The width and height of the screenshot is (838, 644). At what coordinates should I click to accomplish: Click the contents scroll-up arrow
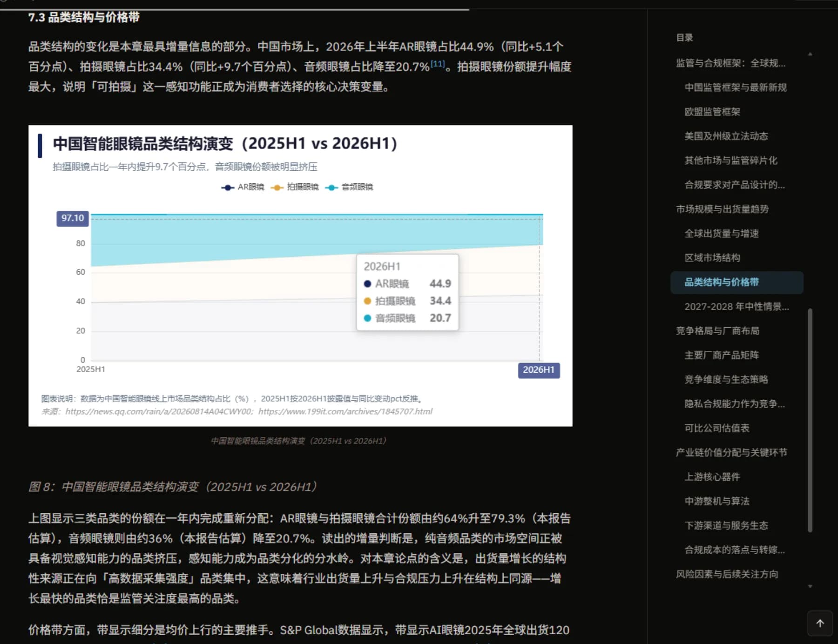pos(810,54)
